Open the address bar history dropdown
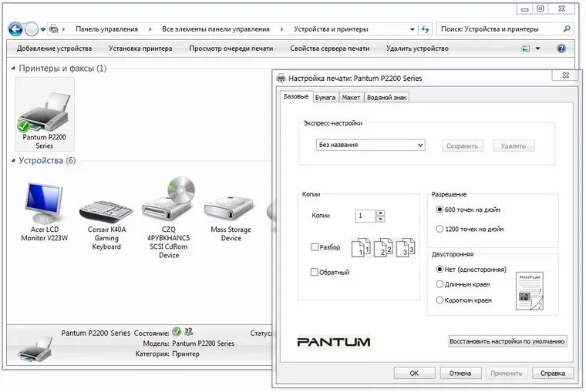 coord(413,29)
